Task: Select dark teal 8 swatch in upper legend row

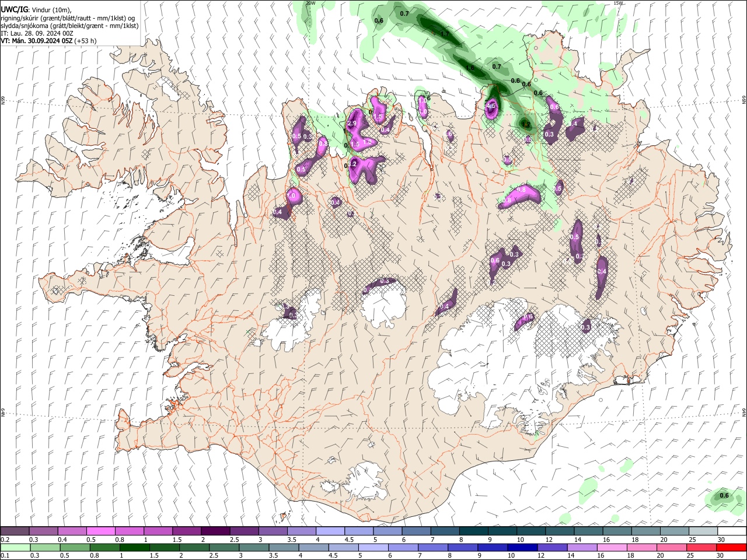Action: [x=473, y=531]
